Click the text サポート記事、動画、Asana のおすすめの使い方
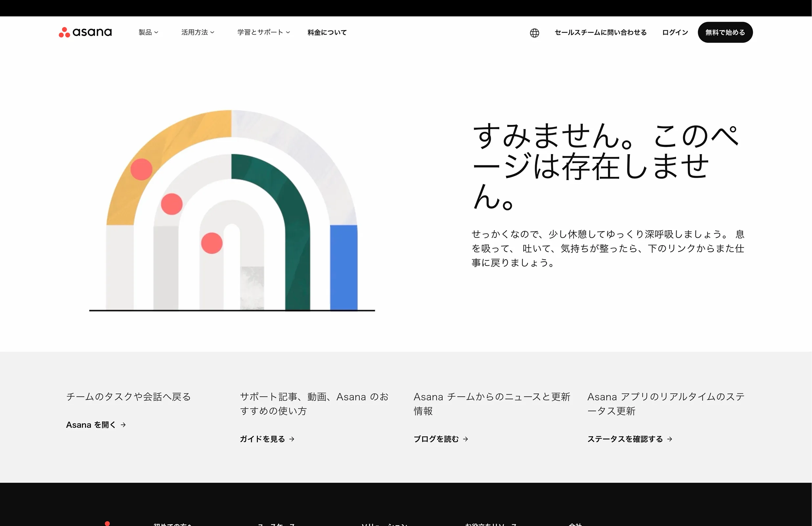The height and width of the screenshot is (526, 812). pyautogui.click(x=314, y=404)
